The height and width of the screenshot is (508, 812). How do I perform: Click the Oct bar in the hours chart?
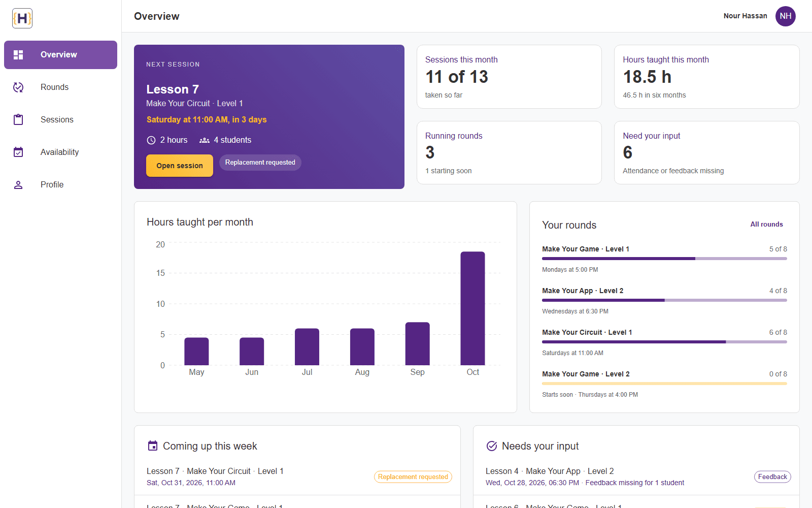(x=472, y=308)
